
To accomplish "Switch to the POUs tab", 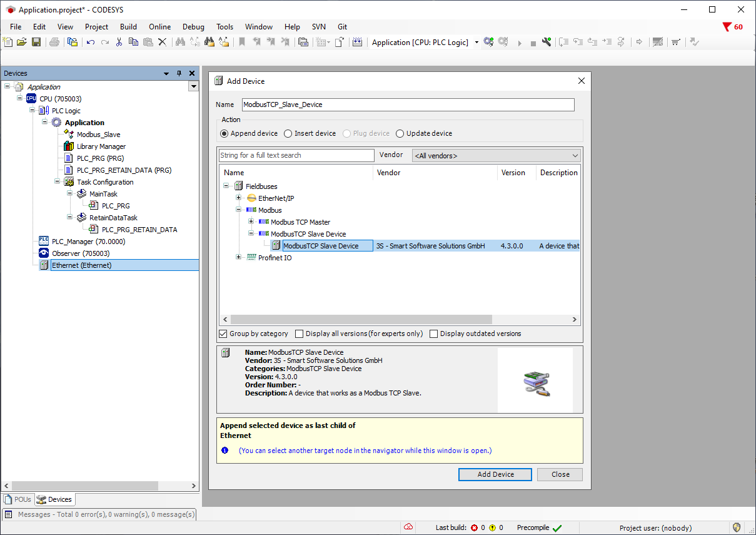I will point(18,499).
